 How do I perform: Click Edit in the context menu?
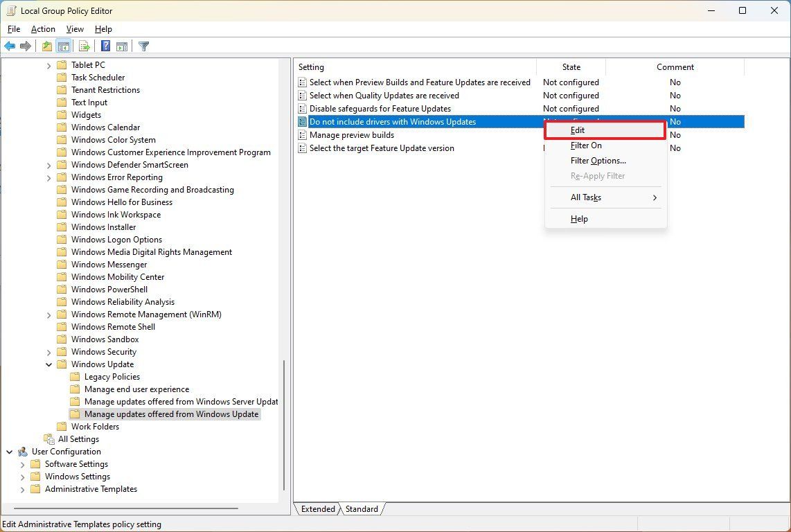(577, 130)
